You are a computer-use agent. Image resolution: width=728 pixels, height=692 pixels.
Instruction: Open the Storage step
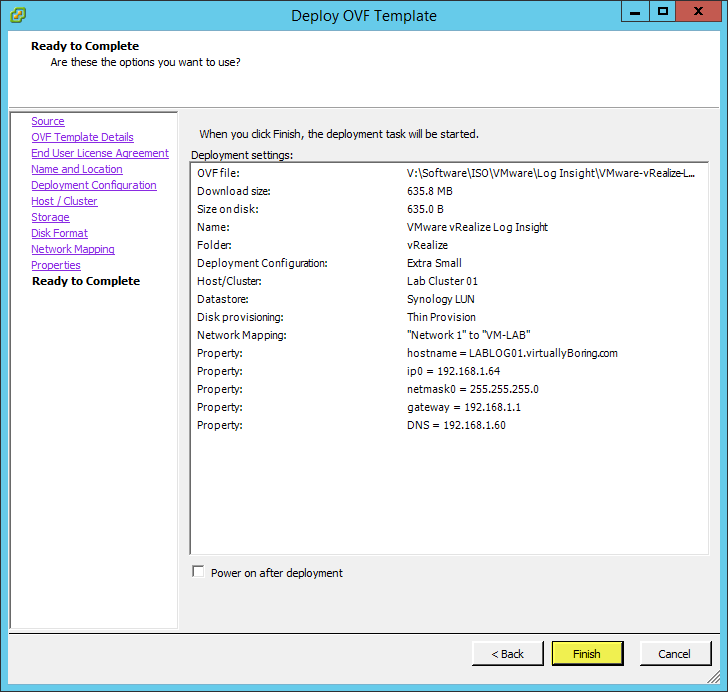pos(50,217)
